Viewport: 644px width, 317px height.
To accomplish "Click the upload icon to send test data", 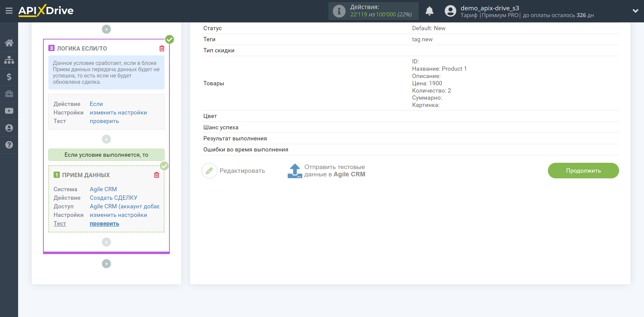I will 295,171.
